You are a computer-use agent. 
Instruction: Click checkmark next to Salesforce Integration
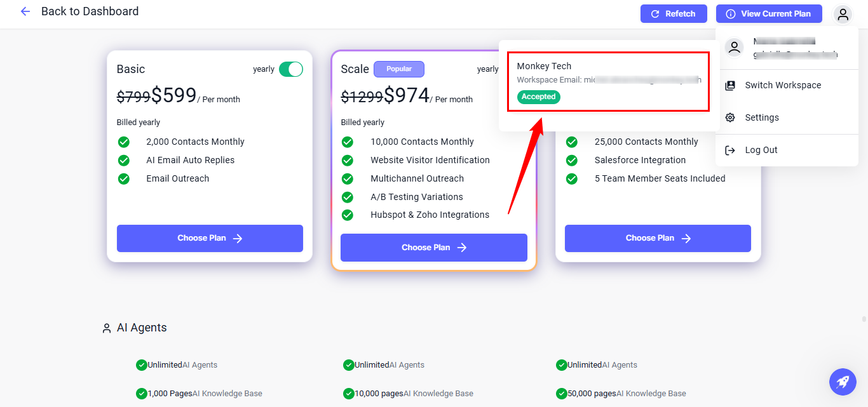[572, 160]
